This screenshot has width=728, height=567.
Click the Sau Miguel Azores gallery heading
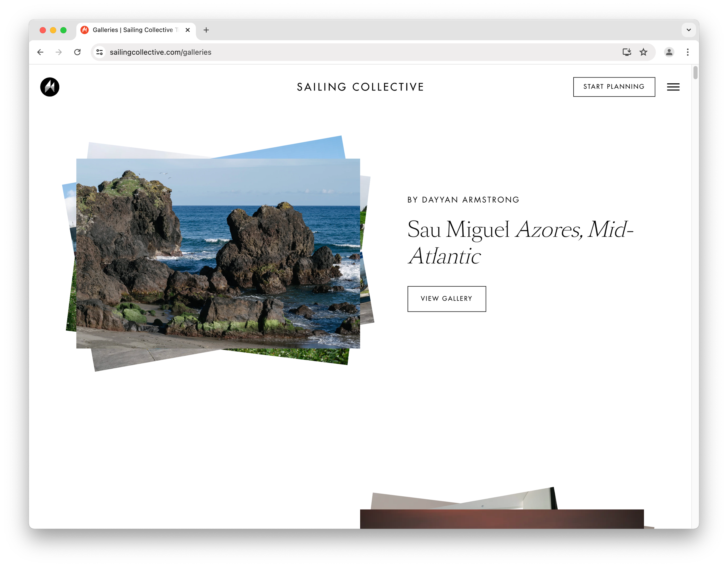(x=520, y=243)
